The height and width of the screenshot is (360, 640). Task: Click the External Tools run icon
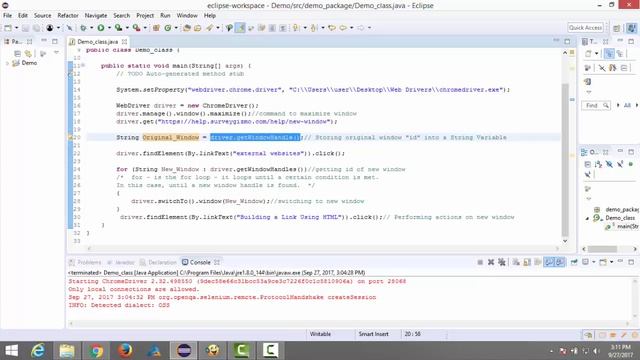point(136,28)
